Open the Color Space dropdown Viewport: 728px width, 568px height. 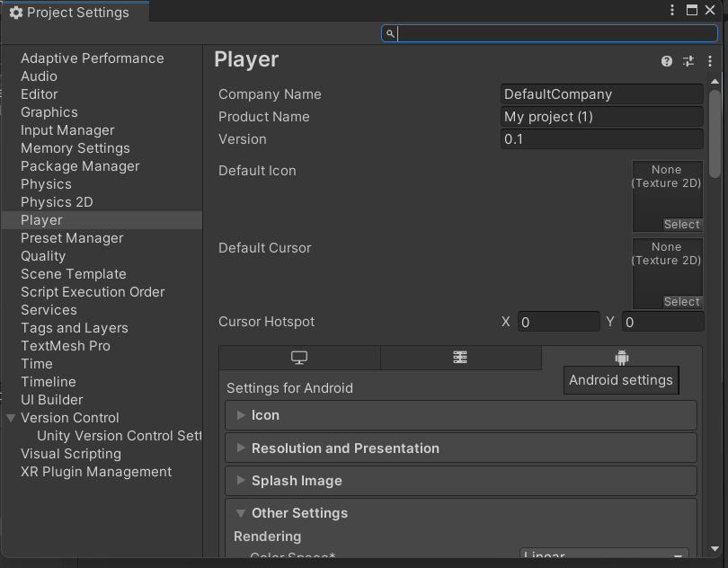[604, 554]
